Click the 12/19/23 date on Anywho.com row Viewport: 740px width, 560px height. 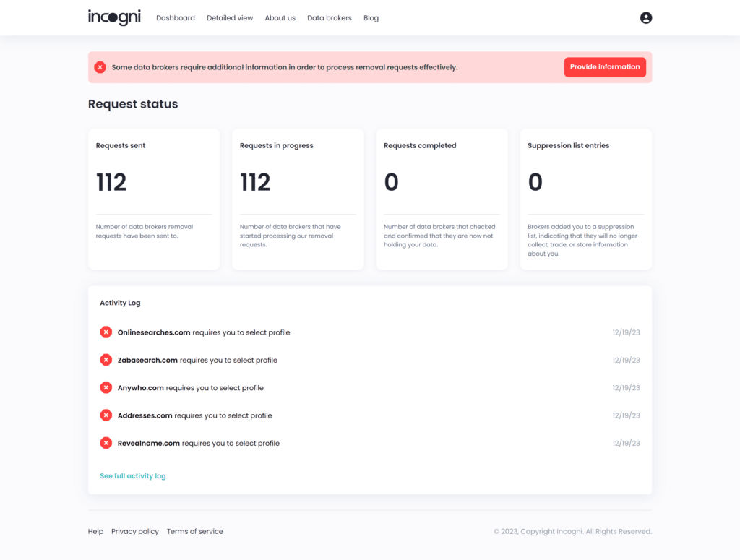pos(626,388)
